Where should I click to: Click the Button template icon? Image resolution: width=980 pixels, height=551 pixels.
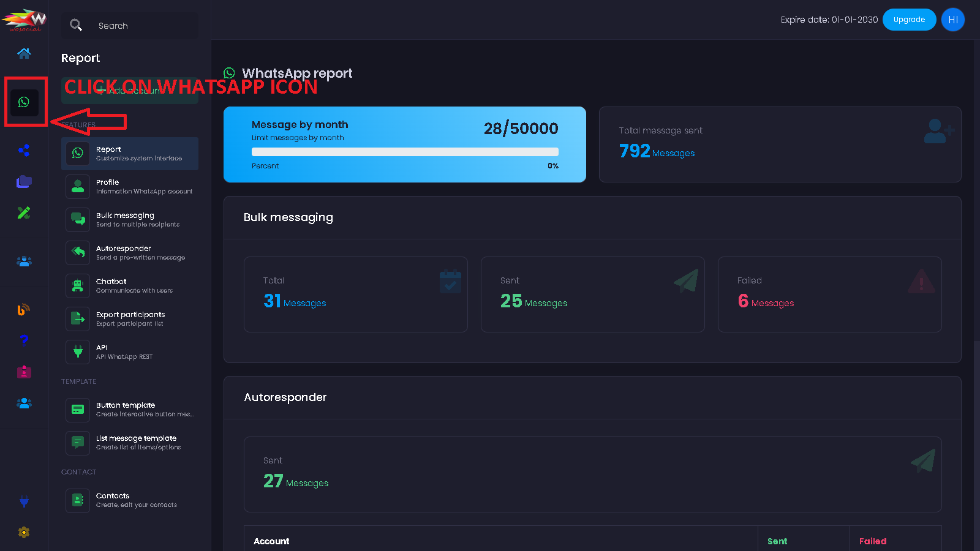point(78,410)
